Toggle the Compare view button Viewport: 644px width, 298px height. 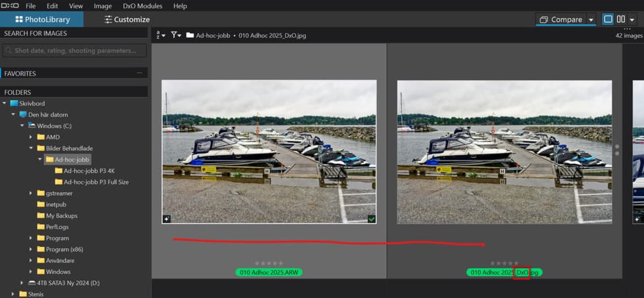[561, 20]
